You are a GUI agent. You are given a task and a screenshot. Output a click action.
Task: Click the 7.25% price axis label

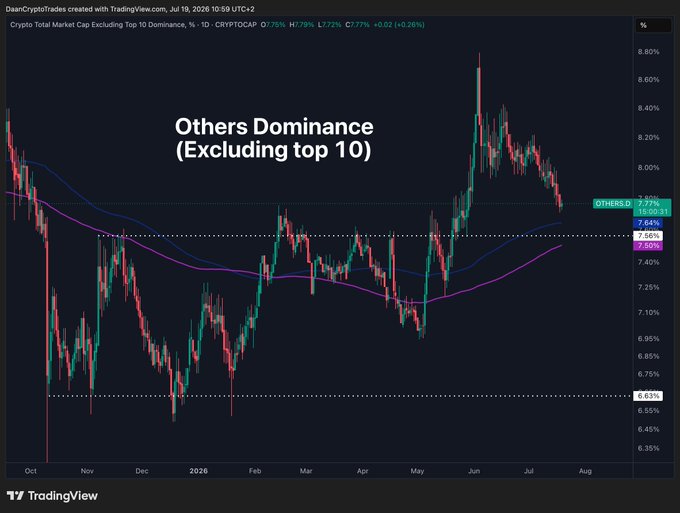pyautogui.click(x=648, y=287)
